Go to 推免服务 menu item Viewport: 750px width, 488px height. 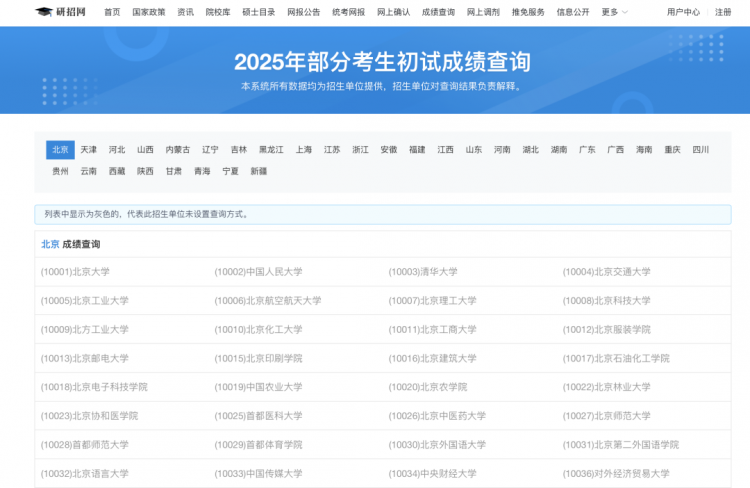529,12
